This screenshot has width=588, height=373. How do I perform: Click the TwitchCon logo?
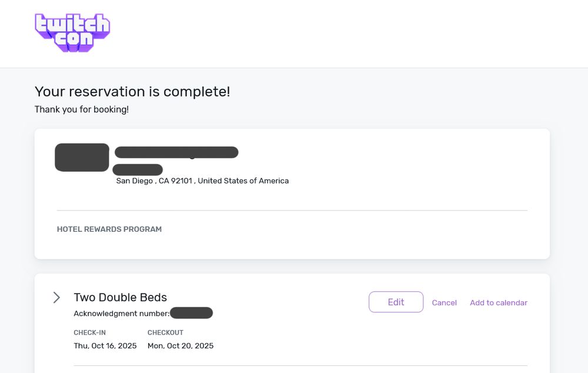(72, 33)
